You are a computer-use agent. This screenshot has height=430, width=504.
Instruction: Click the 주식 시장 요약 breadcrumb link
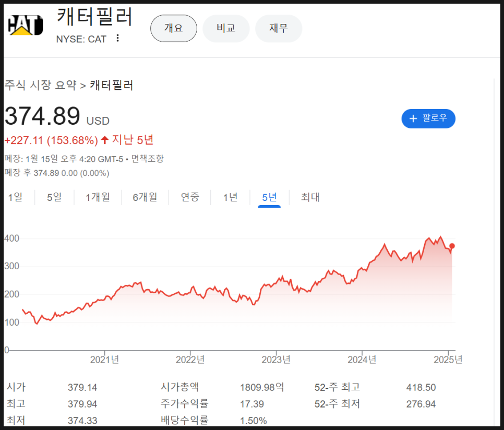41,85
